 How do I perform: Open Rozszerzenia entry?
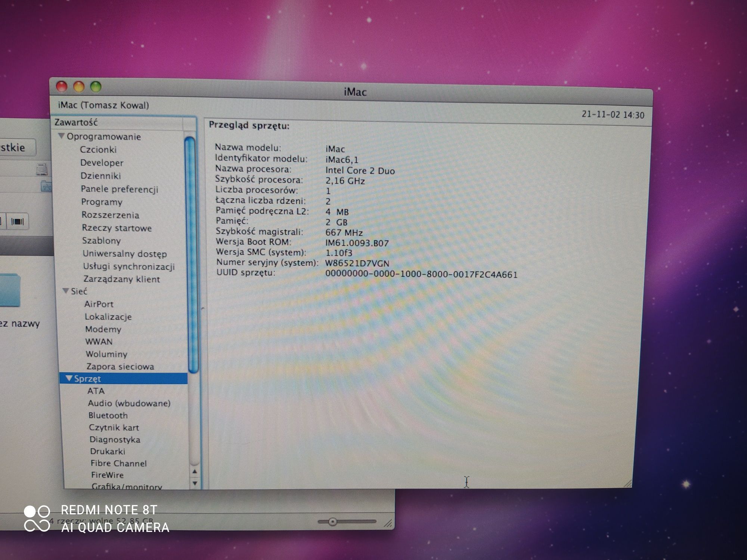point(111,215)
